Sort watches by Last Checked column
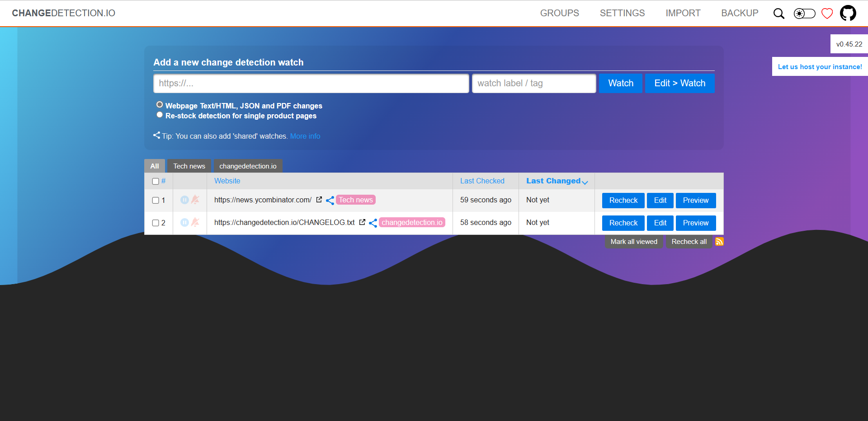The width and height of the screenshot is (868, 421). point(482,181)
